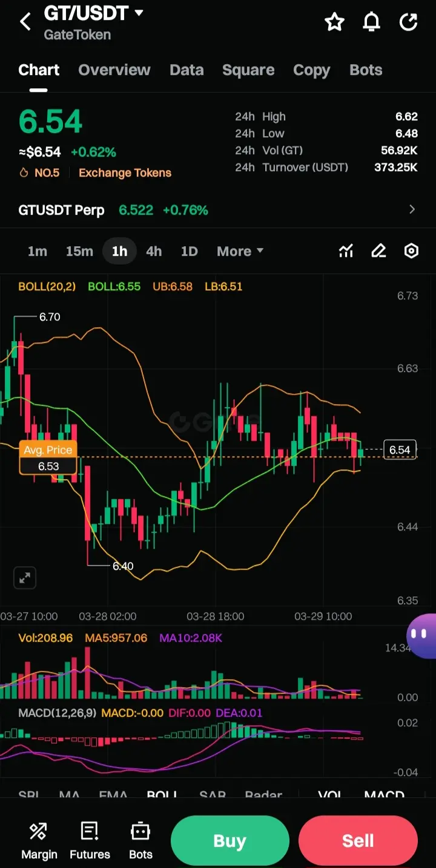Tap Vol:208.96 volume label
The height and width of the screenshot is (868, 436).
pyautogui.click(x=45, y=638)
